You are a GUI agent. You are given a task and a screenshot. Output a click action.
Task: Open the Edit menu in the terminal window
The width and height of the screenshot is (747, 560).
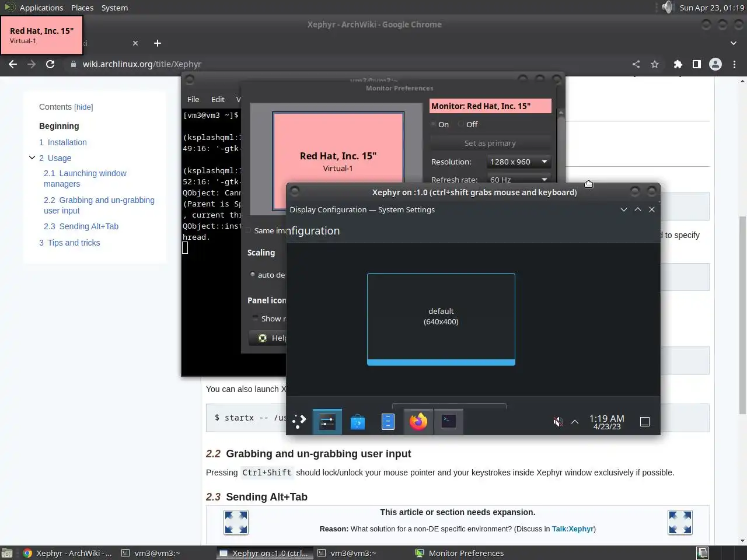218,99
